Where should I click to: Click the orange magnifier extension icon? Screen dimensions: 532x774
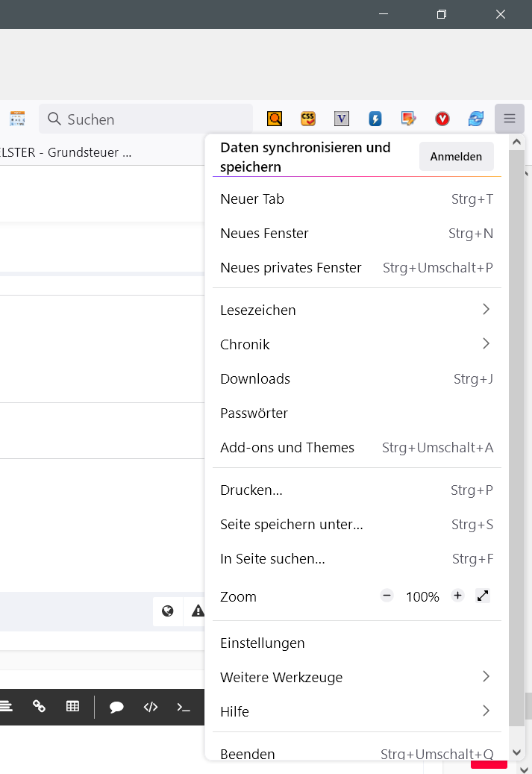(275, 119)
